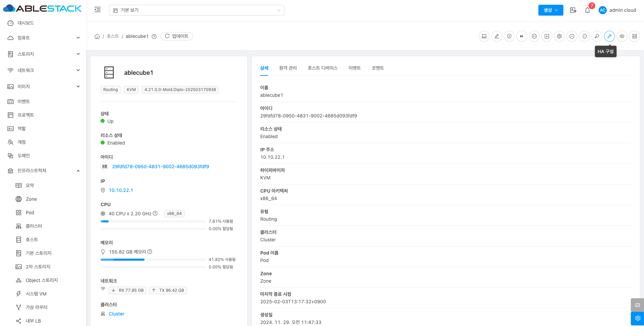Viewport: 644px width, 326px height.
Task: Open Zone in the infrastructure sidebar
Action: coord(31,199)
